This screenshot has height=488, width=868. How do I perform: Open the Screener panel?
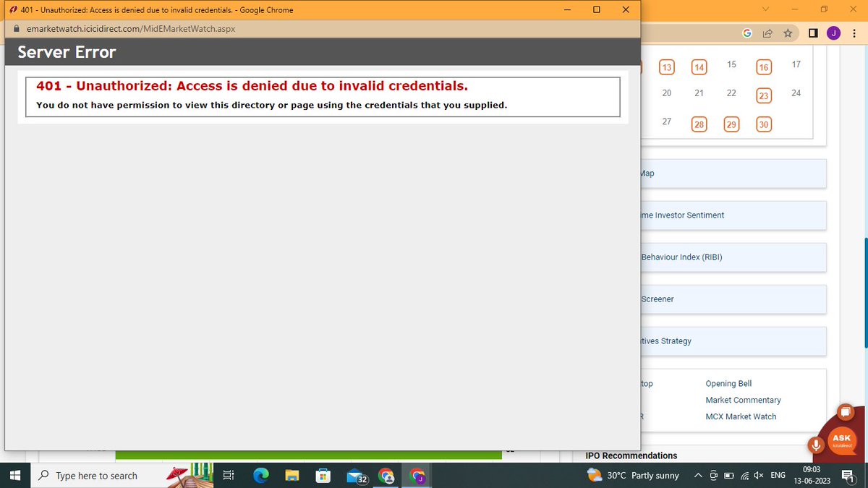[733, 299]
